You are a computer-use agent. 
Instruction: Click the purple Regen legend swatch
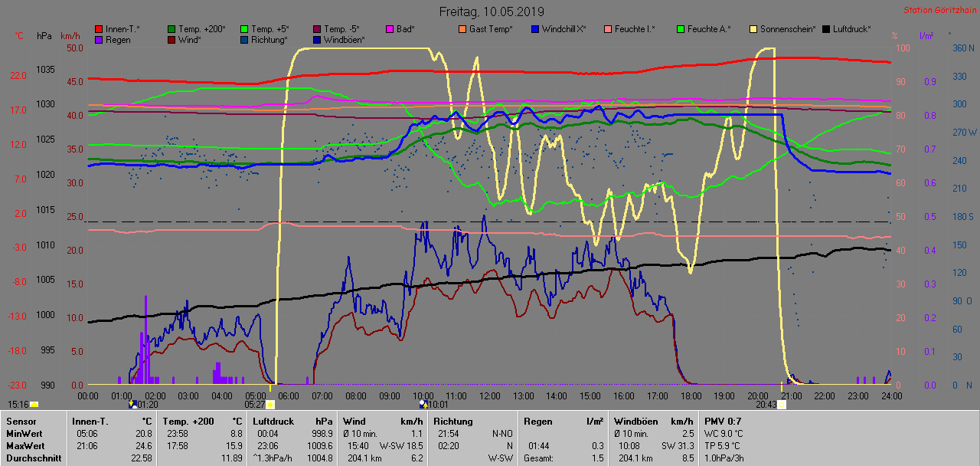[x=100, y=40]
